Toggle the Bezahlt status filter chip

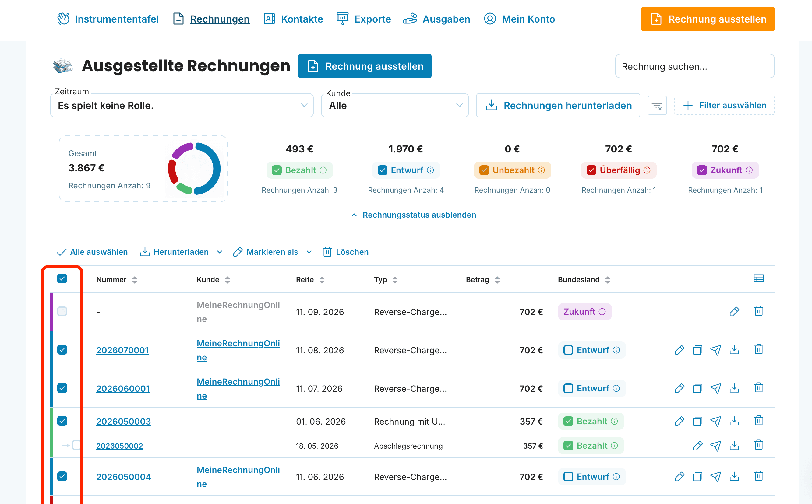(299, 170)
